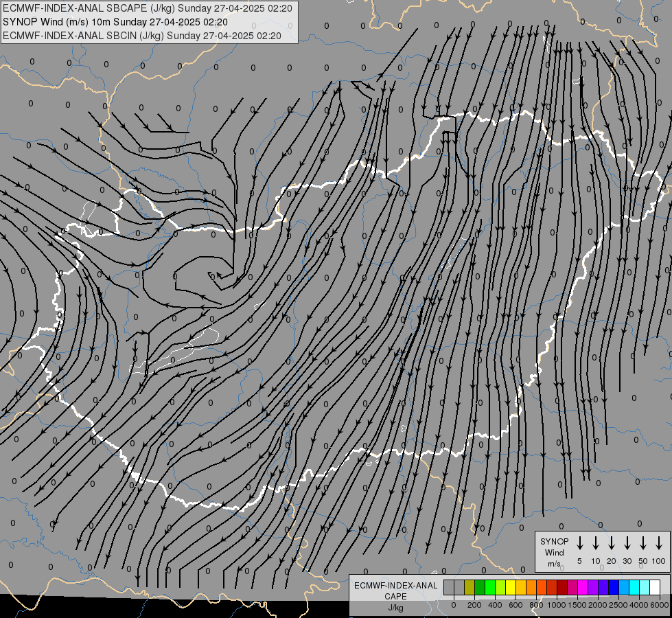Select the pure yellow CAPE legend swatch
Screen dimensions: 672x618
511,587
